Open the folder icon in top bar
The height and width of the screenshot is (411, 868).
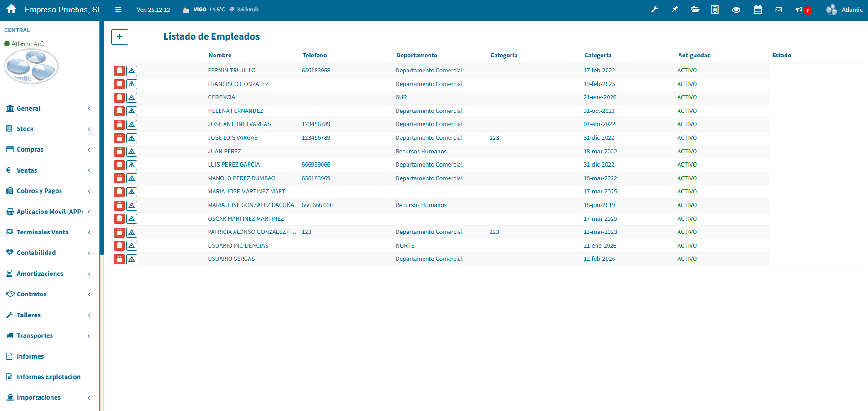click(695, 10)
